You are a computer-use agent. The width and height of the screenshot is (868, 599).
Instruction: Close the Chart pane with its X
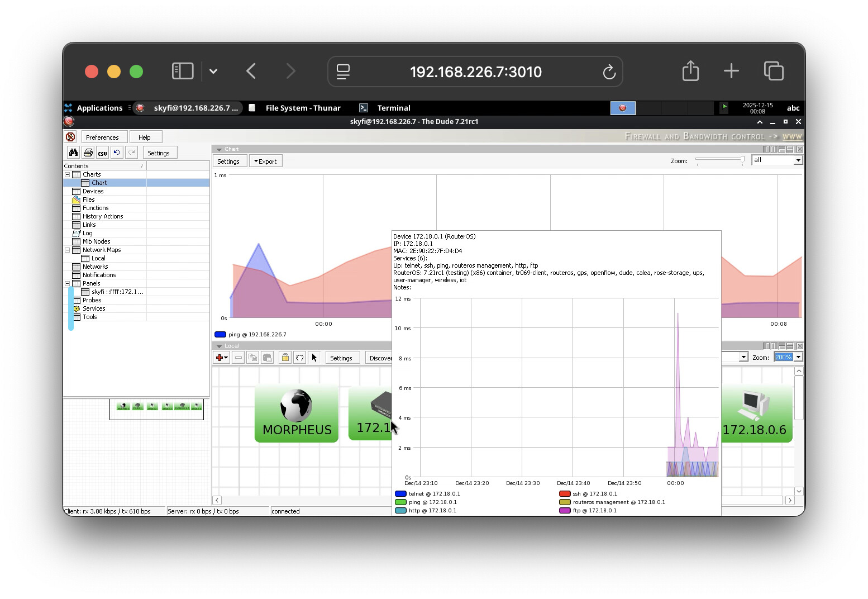(800, 149)
